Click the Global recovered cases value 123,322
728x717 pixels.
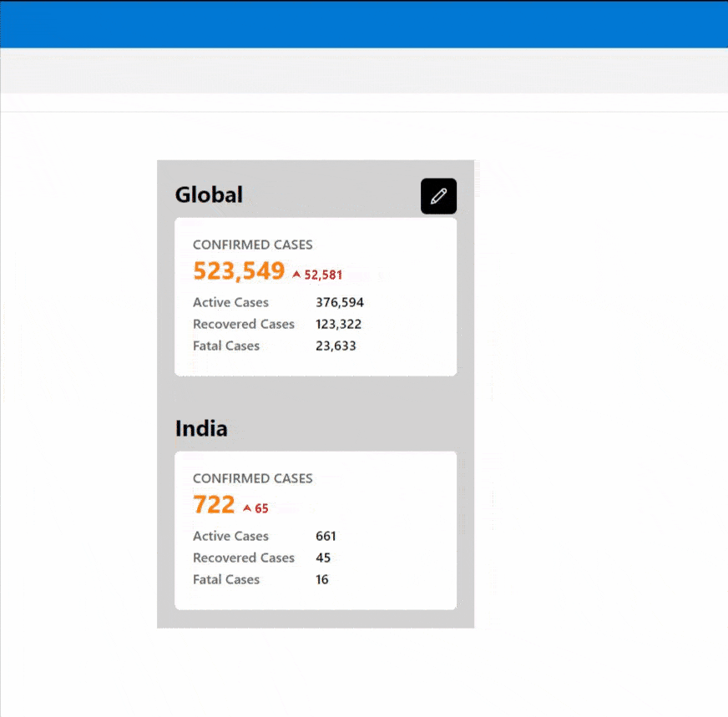pos(338,325)
